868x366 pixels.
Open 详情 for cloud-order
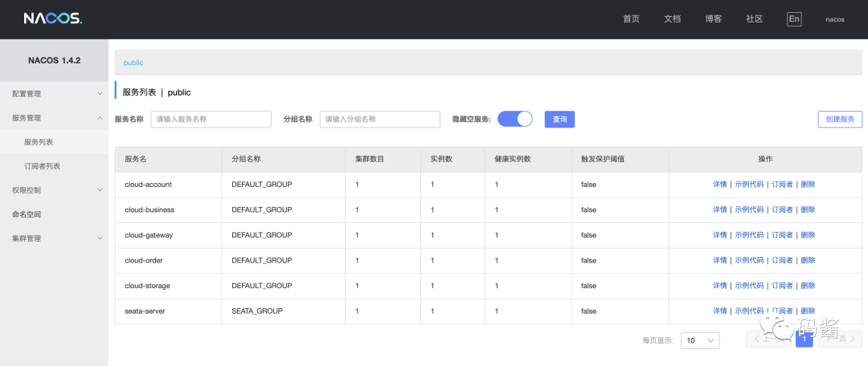tap(719, 260)
